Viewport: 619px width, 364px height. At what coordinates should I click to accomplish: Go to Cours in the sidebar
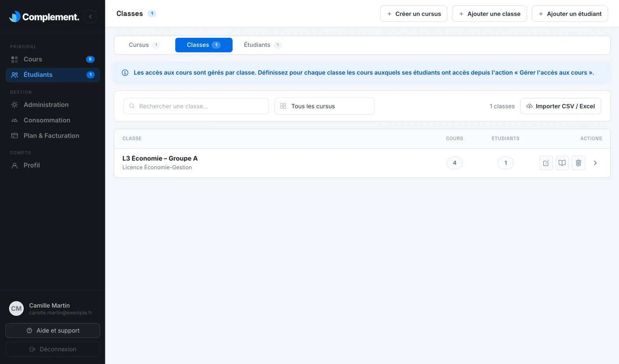[x=53, y=59]
